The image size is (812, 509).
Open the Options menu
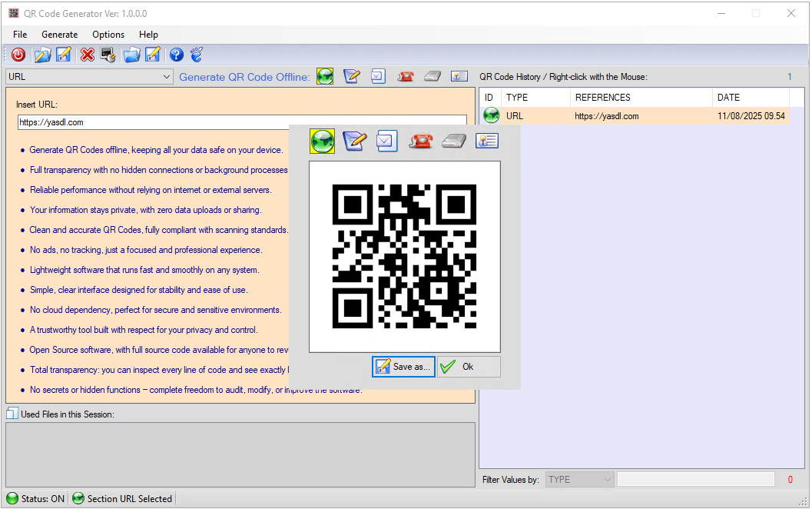tap(108, 34)
